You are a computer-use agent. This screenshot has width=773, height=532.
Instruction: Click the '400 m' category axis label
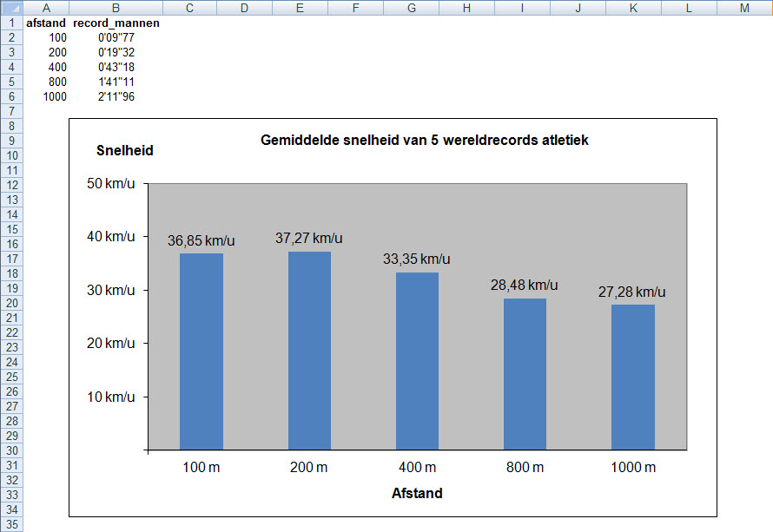(x=417, y=468)
